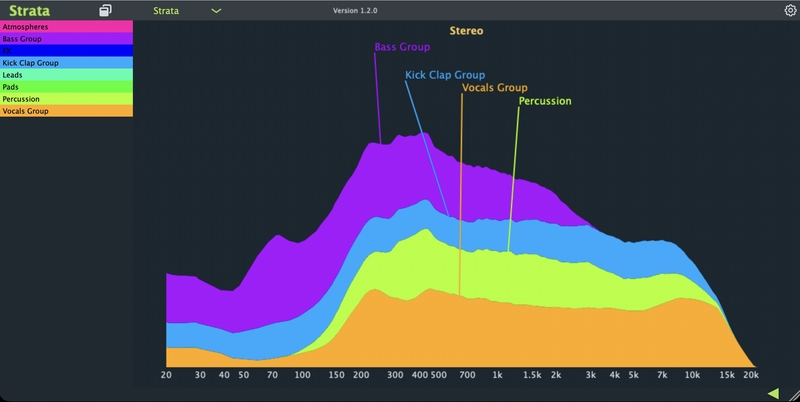Open settings with the gear icon
This screenshot has width=800, height=402.
pos(790,10)
